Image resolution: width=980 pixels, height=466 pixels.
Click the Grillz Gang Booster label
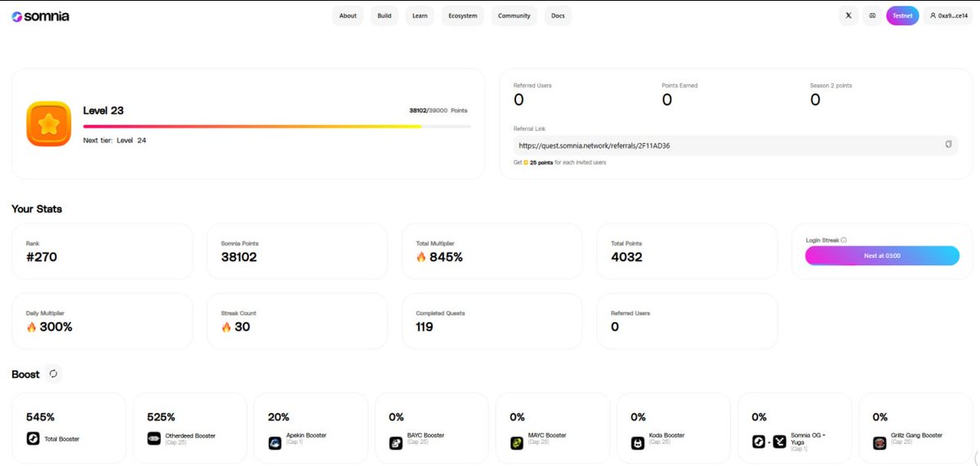click(x=916, y=436)
